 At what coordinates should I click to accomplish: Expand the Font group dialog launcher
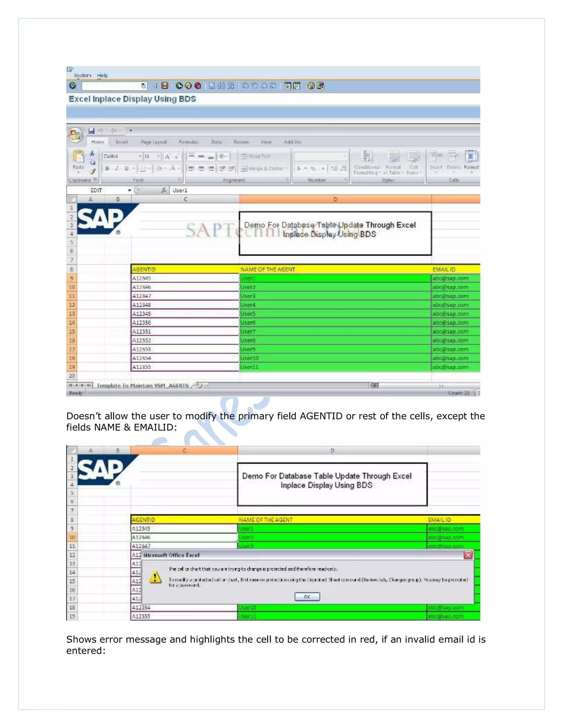coord(180,179)
